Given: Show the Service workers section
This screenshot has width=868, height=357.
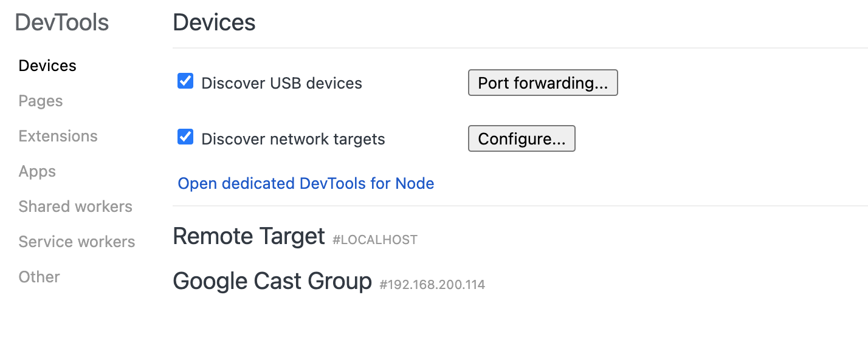Looking at the screenshot, I should coord(77,242).
